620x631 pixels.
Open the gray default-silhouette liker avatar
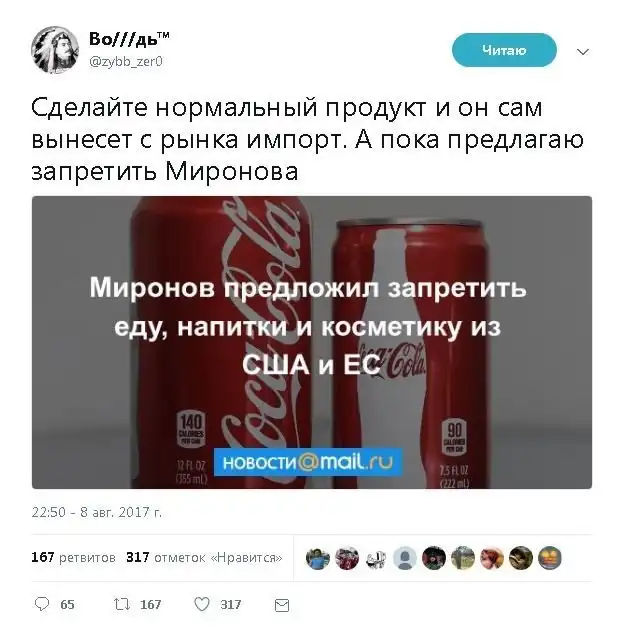(405, 558)
